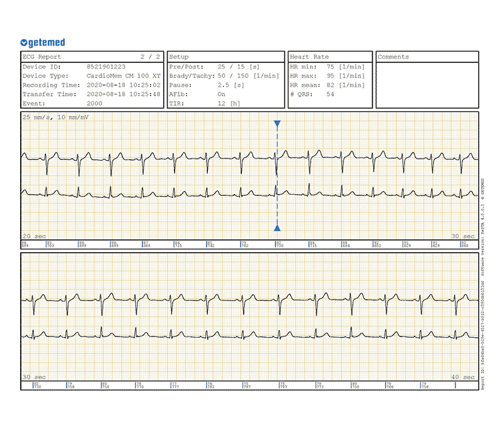Click the "Device ID:" field label
The height and width of the screenshot is (441, 504).
pos(42,67)
